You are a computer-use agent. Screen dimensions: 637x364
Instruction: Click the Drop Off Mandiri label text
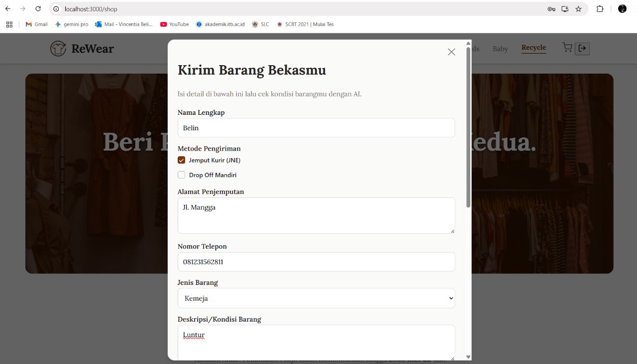[x=212, y=175]
